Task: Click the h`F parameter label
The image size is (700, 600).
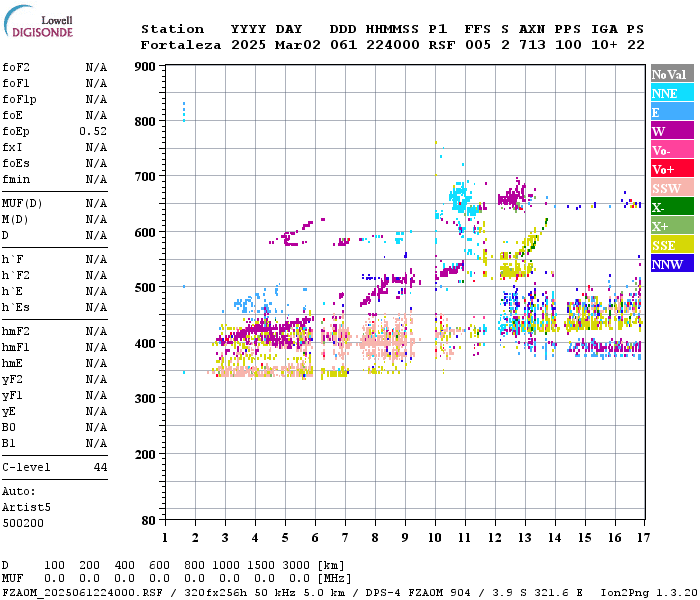Action: click(x=12, y=259)
